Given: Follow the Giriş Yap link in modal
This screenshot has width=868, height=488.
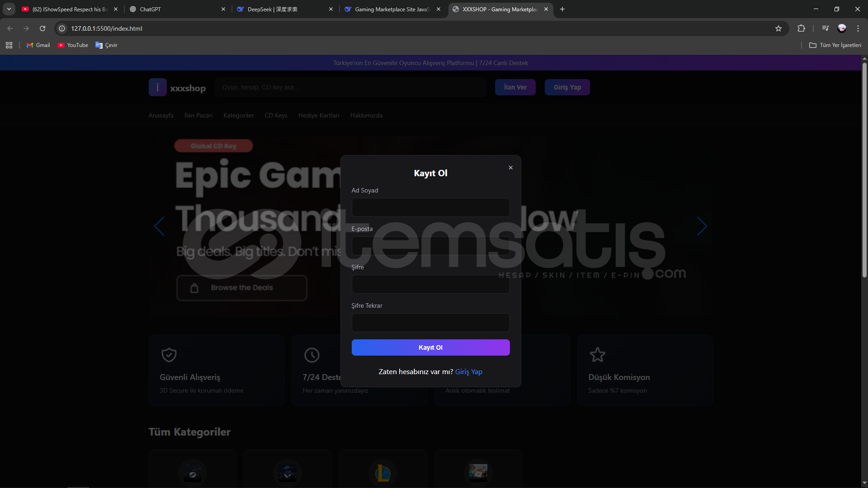Looking at the screenshot, I should point(468,372).
